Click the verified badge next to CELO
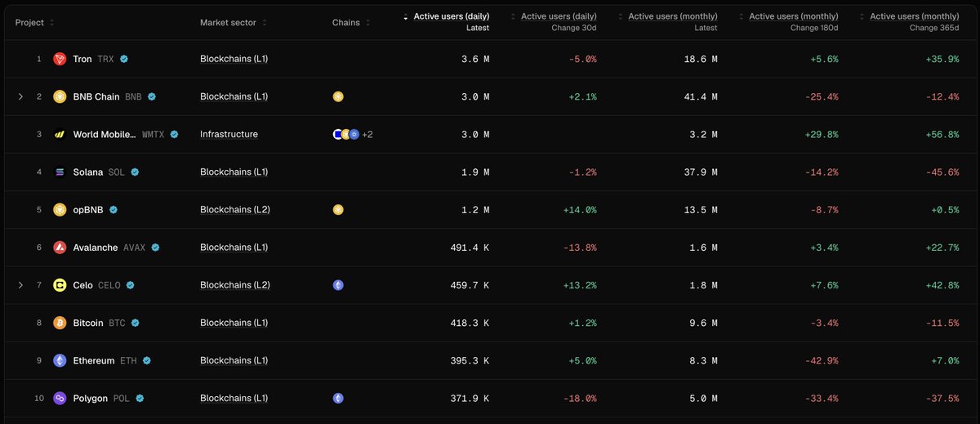 tap(130, 285)
